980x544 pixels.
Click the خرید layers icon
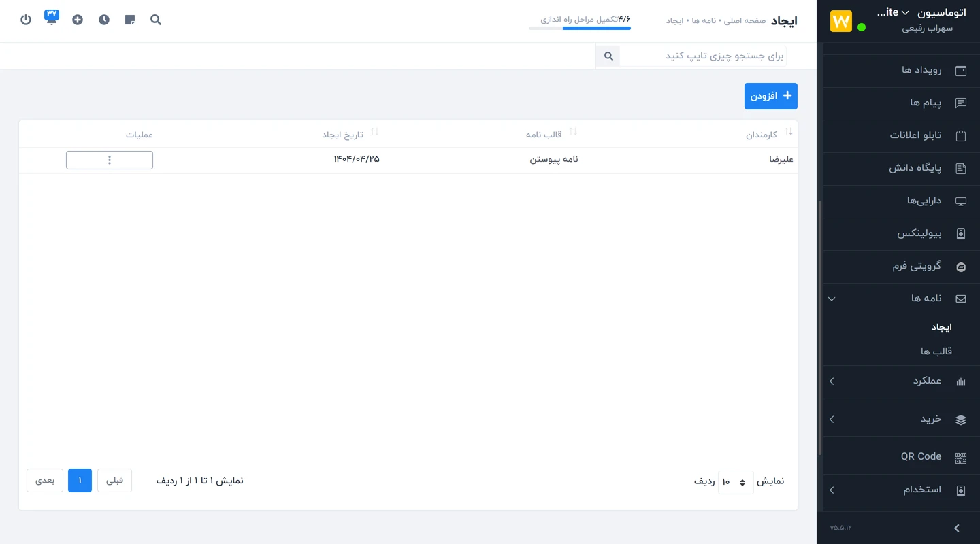(x=961, y=420)
